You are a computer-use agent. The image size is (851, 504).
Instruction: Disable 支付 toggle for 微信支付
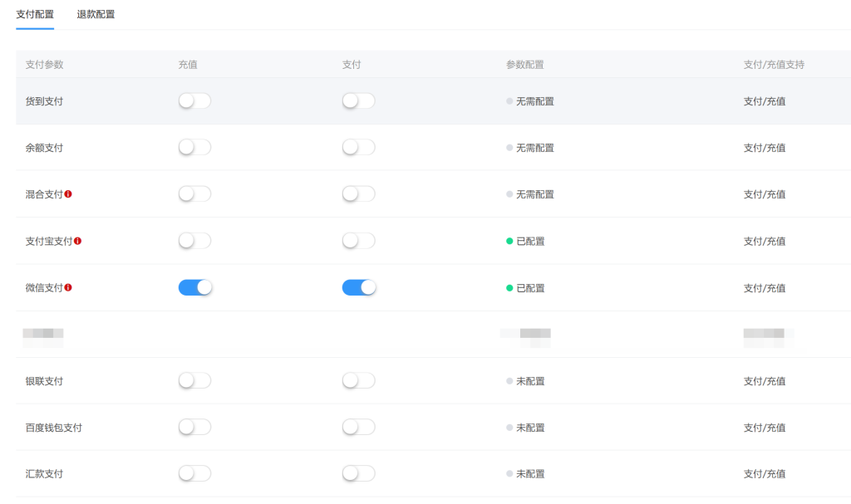click(359, 287)
